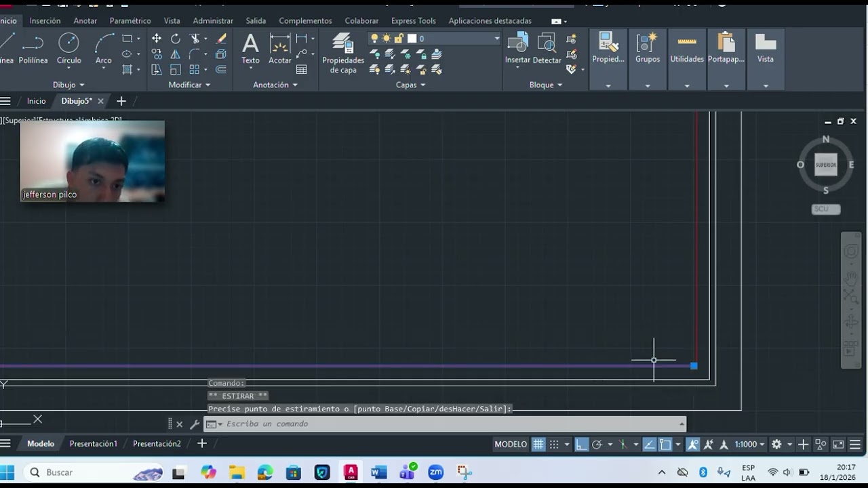Open the Paramétrico ribbon tab
The width and height of the screenshot is (868, 488).
[130, 21]
